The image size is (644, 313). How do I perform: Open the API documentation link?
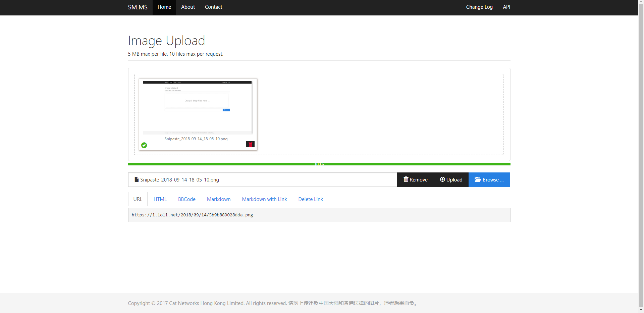pyautogui.click(x=506, y=7)
